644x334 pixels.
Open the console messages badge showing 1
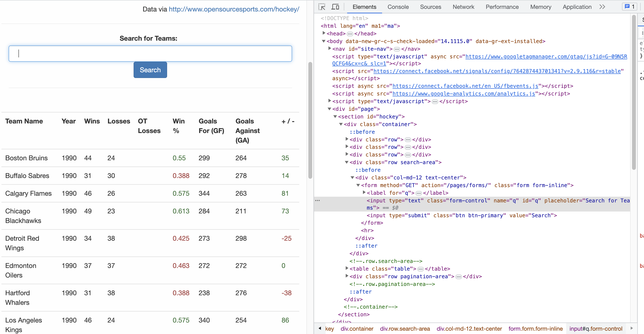(x=629, y=6)
